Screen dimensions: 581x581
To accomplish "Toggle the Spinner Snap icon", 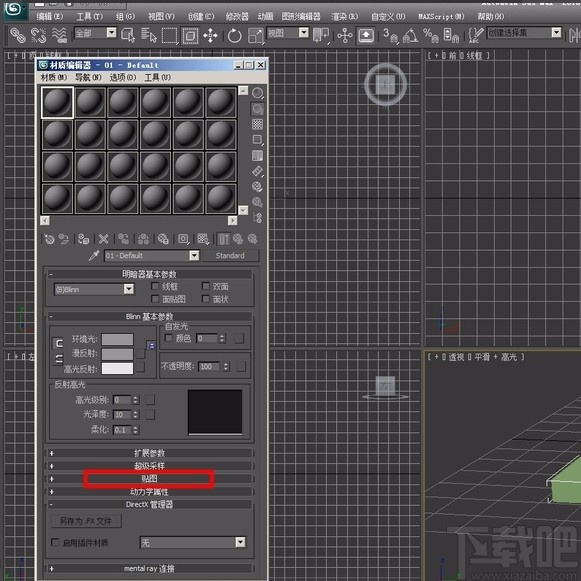I will click(451, 36).
